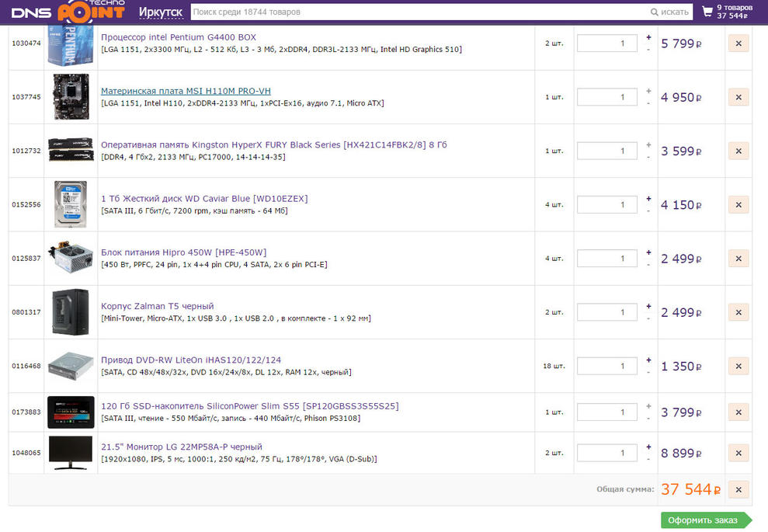Select stock count '18 шт.' for DVD drive
Viewport: 768px width, 532px height.
point(554,366)
